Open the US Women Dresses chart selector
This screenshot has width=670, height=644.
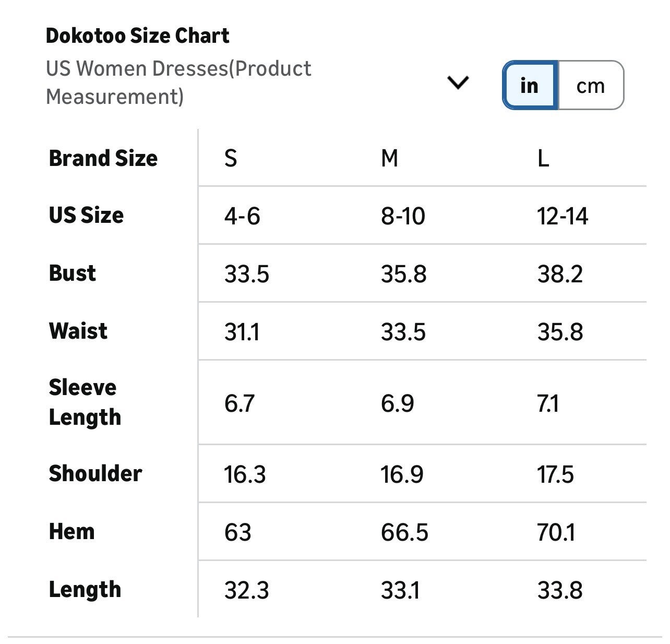[x=178, y=82]
